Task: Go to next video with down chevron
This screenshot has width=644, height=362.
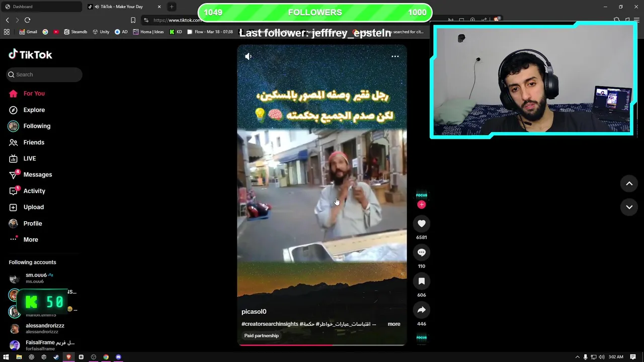Action: click(629, 207)
